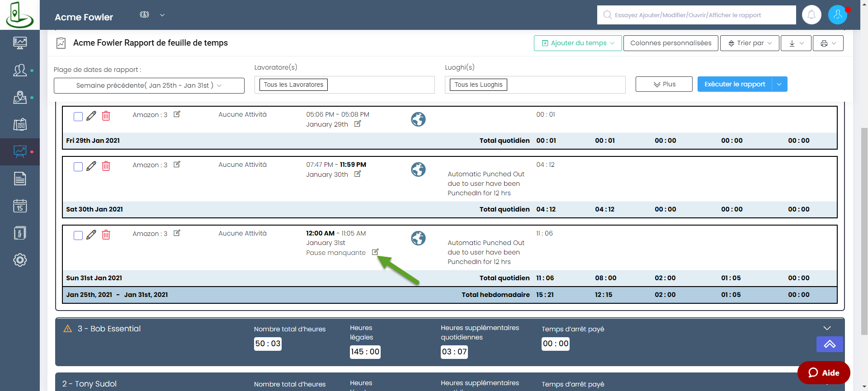Viewport: 868px width, 391px height.
Task: Select checkbox for January 29th entry
Action: pyautogui.click(x=78, y=117)
